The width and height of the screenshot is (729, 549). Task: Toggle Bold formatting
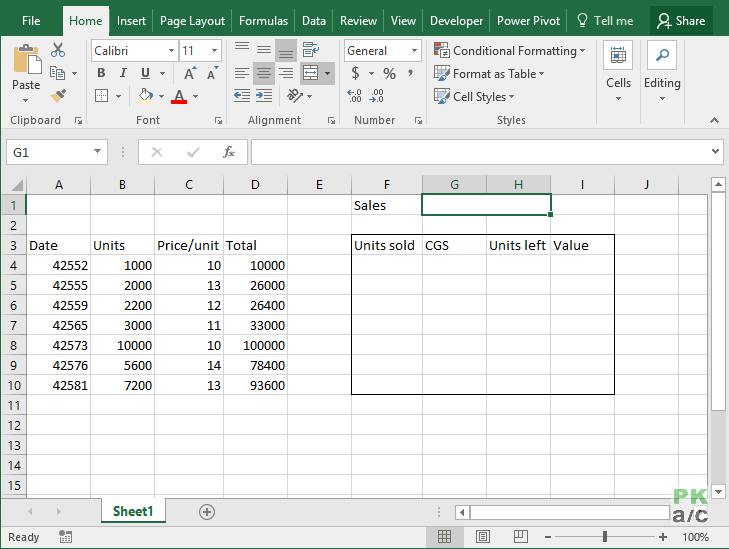click(x=101, y=73)
